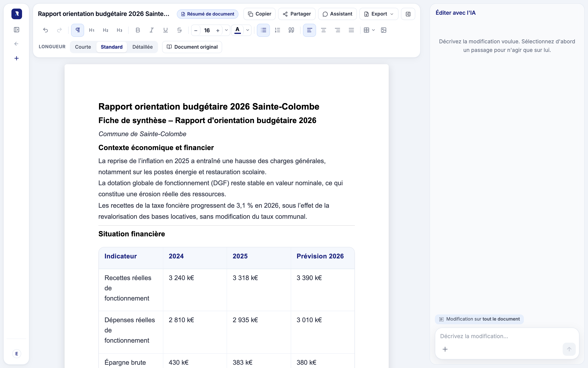This screenshot has height=368, width=588.
Task: Apply Heading 3 style
Action: [x=119, y=30]
